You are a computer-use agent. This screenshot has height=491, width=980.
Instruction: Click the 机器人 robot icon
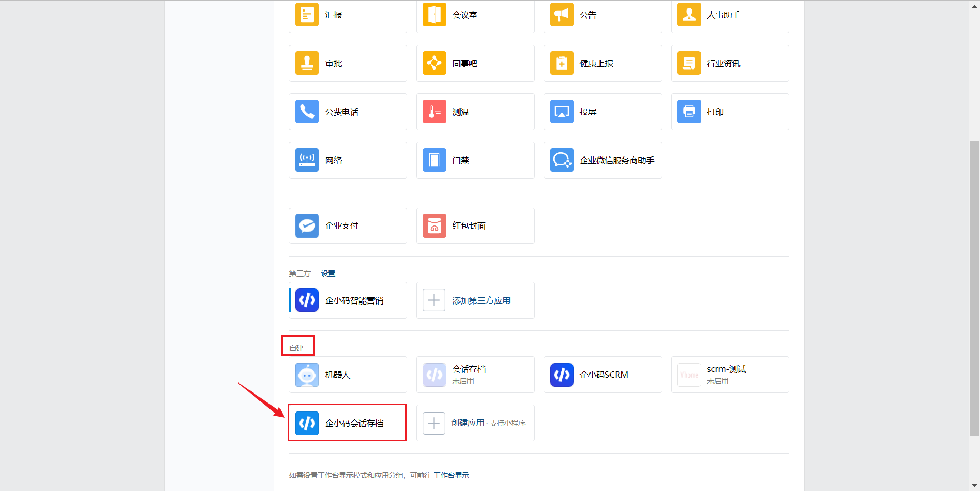[307, 375]
